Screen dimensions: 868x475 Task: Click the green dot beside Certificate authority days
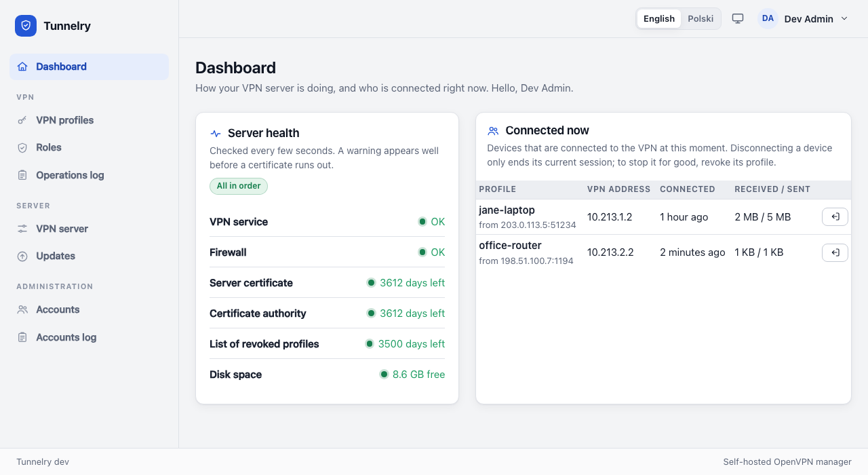tap(371, 313)
